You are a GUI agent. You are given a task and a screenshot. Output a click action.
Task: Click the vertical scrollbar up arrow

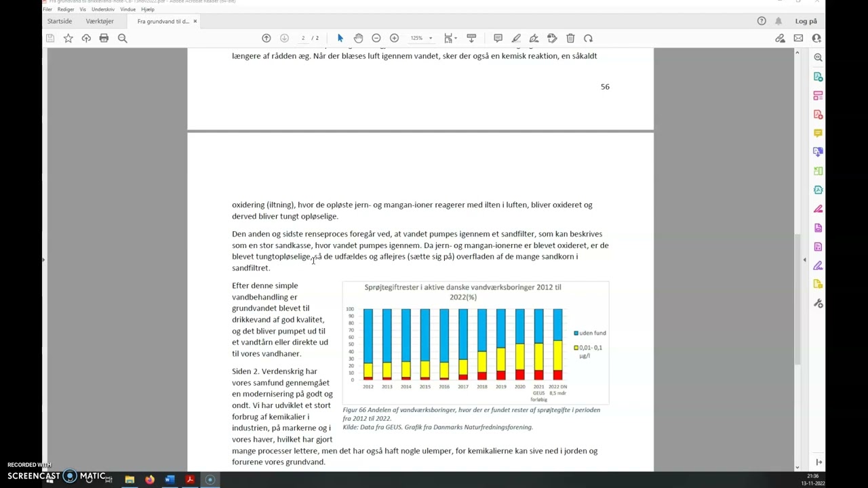797,53
